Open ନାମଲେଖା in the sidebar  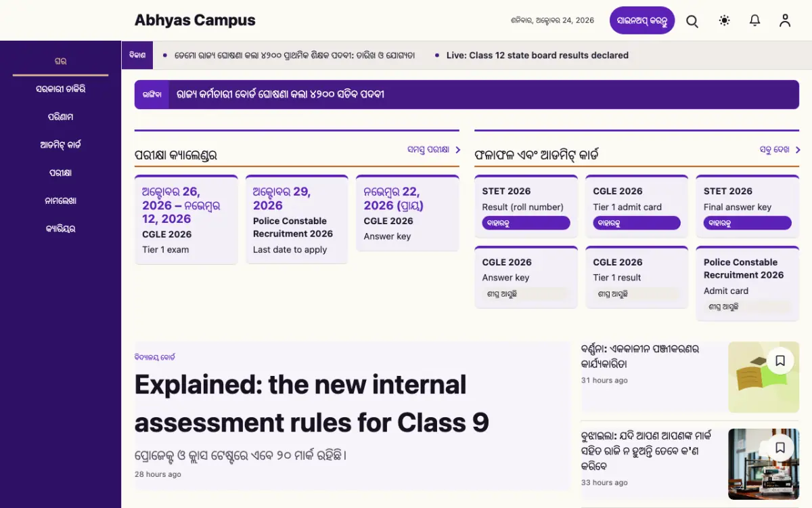click(x=60, y=200)
